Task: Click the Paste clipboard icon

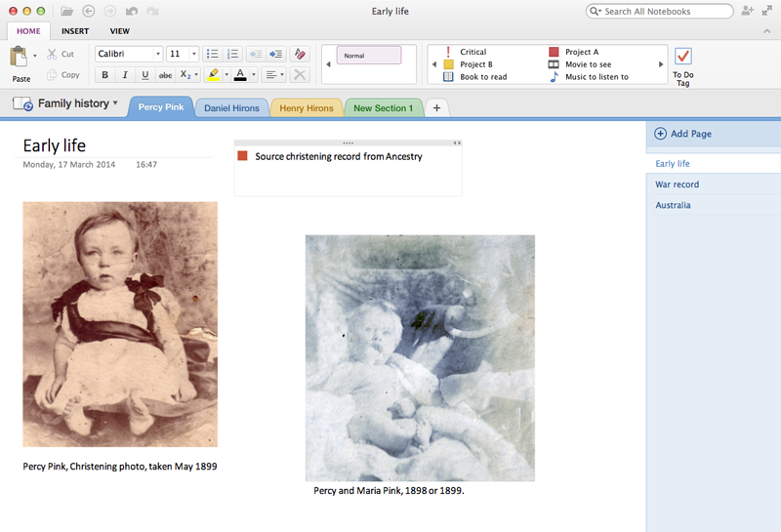Action: 19,57
